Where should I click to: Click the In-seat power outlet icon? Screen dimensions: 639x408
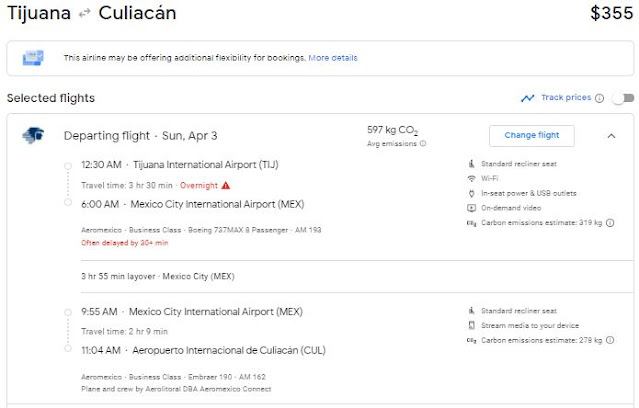pos(472,193)
